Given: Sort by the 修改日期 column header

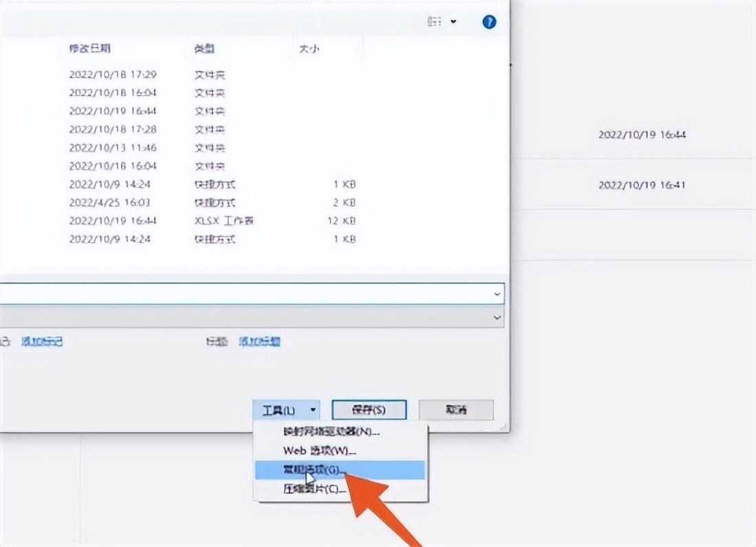Looking at the screenshot, I should [x=89, y=48].
